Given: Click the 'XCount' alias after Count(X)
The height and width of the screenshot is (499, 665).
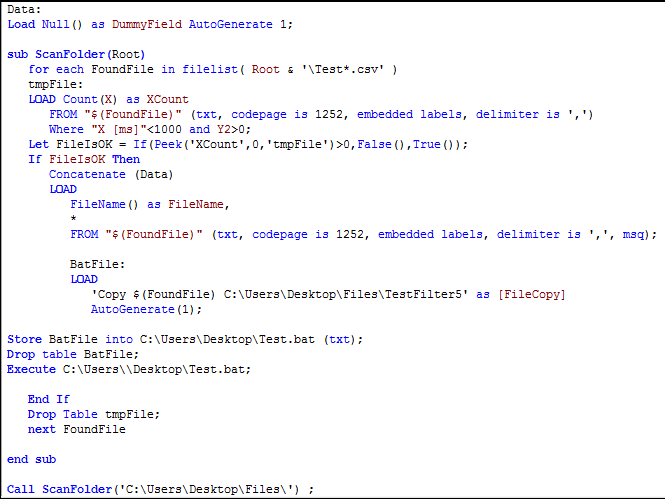Looking at the screenshot, I should click(168, 100).
